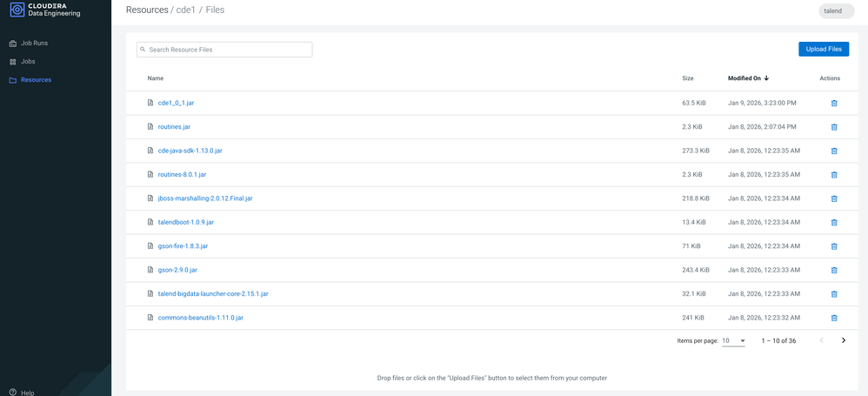Open the jboss-marshalling-2.0.12.Final.jar link
The height and width of the screenshot is (396, 868).
(x=204, y=198)
